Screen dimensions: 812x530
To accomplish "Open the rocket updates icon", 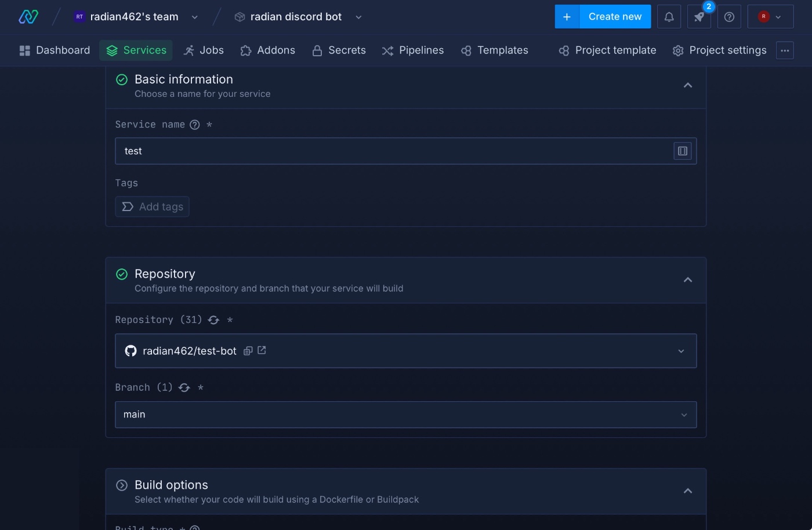I will click(x=699, y=17).
